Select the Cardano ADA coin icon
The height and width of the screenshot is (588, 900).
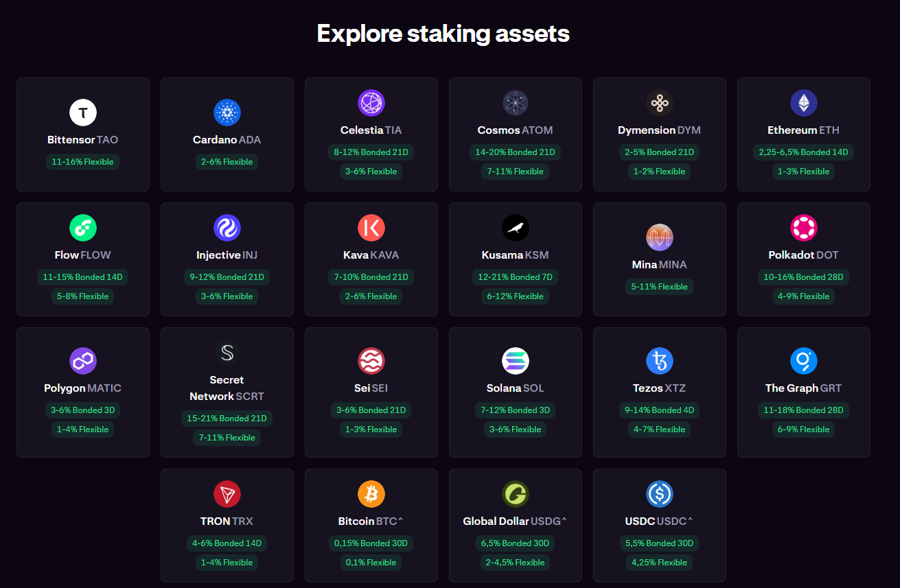point(227,113)
